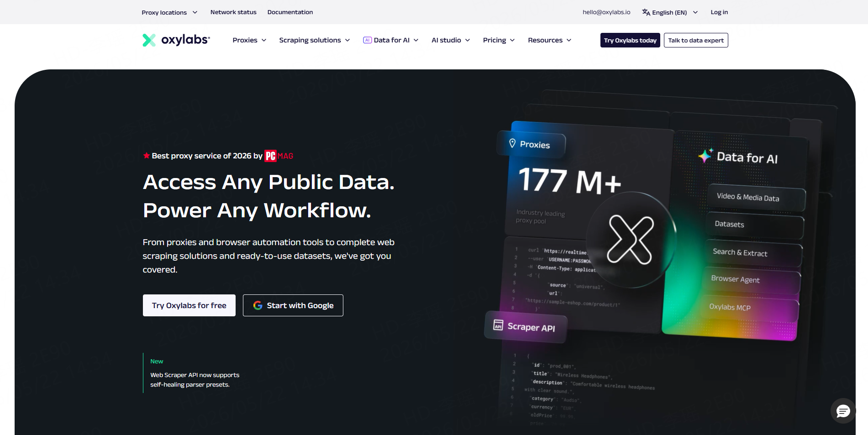
Task: Select Video & Media Data card
Action: tap(757, 198)
